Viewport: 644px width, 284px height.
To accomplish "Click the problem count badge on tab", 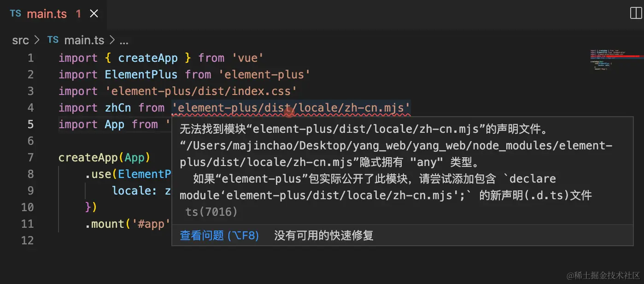I will 78,14.
